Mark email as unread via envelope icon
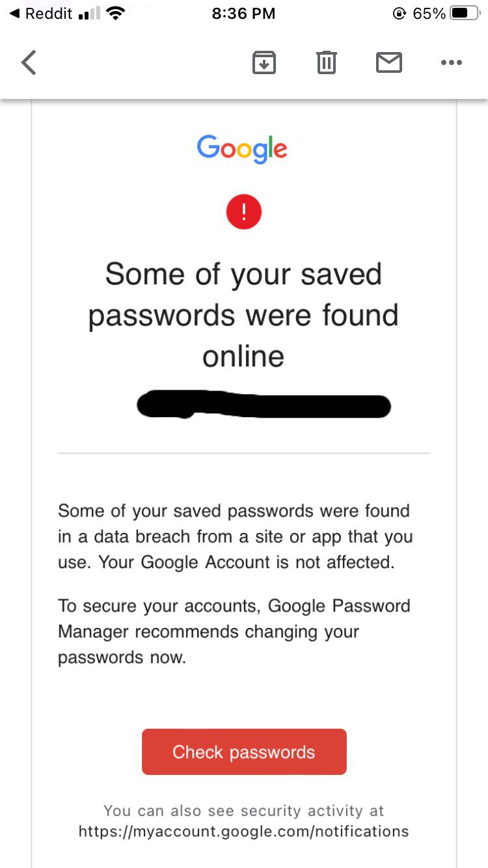Viewport: 488px width, 868px height. coord(389,63)
